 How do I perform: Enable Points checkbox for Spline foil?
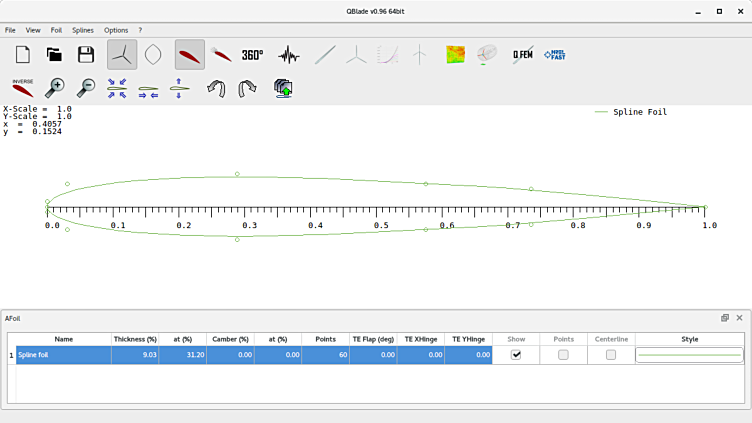(x=563, y=355)
